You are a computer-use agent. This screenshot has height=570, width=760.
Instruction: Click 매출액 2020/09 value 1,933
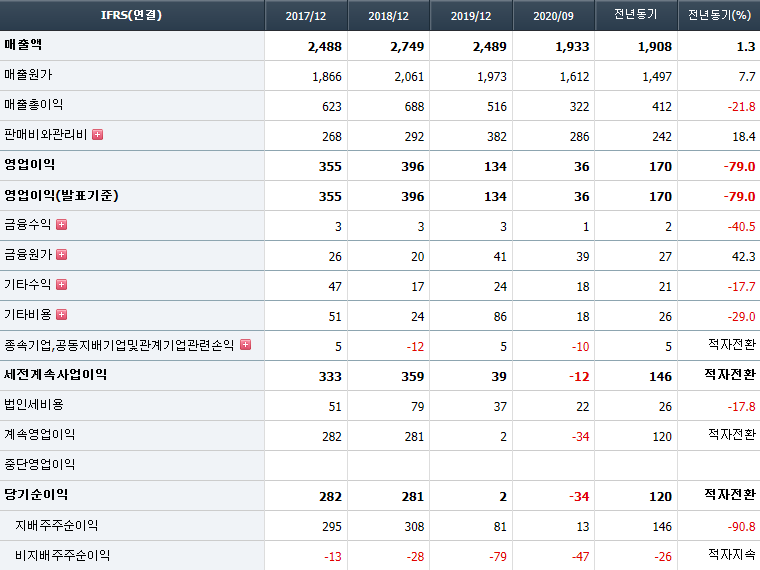pos(572,47)
